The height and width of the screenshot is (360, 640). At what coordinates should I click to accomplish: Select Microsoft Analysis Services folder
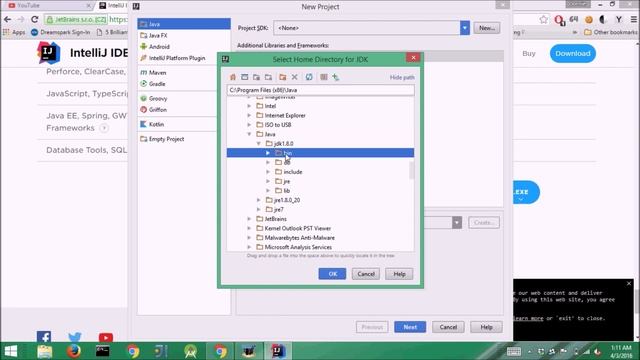294,247
